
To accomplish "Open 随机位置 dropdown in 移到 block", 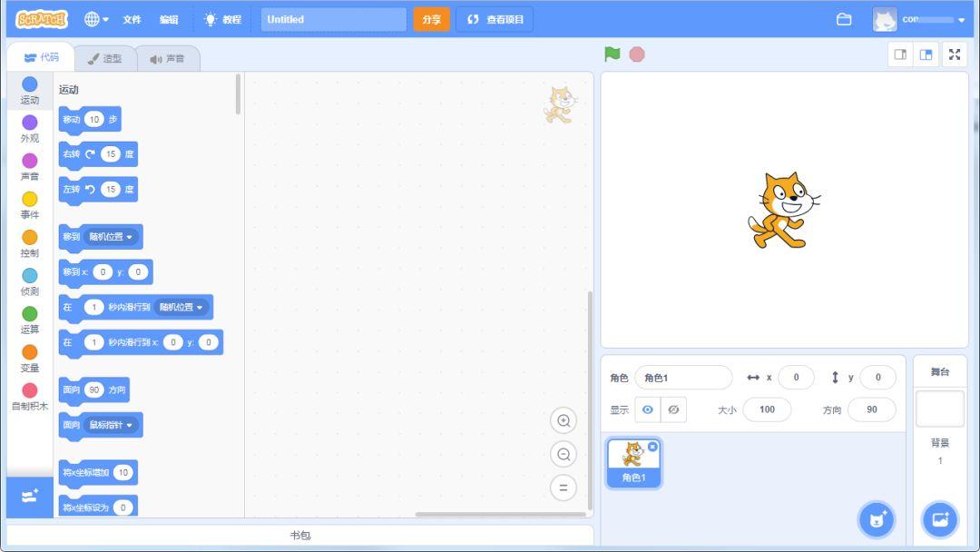I will point(111,237).
